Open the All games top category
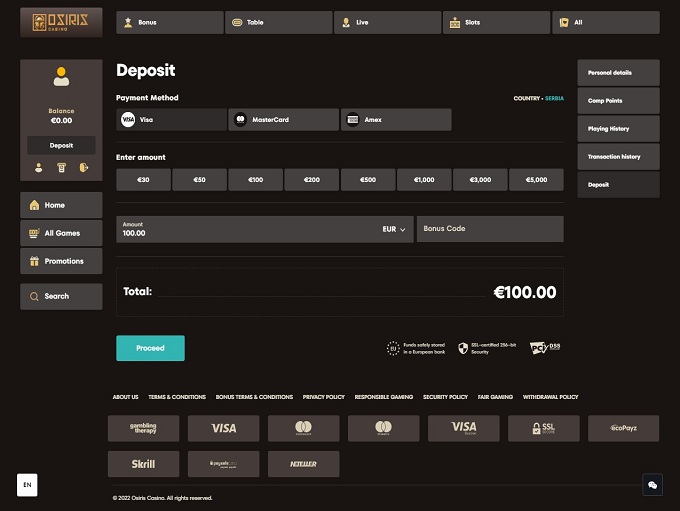 click(606, 22)
